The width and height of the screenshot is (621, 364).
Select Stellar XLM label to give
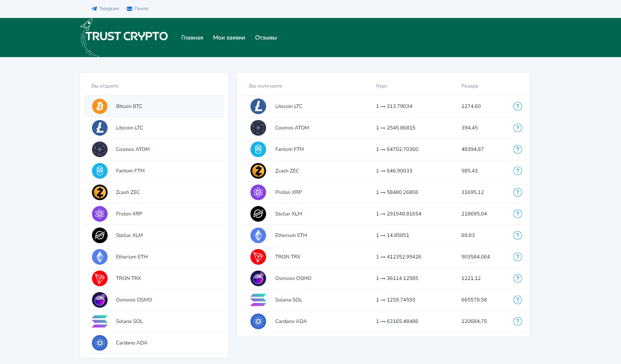coord(129,235)
